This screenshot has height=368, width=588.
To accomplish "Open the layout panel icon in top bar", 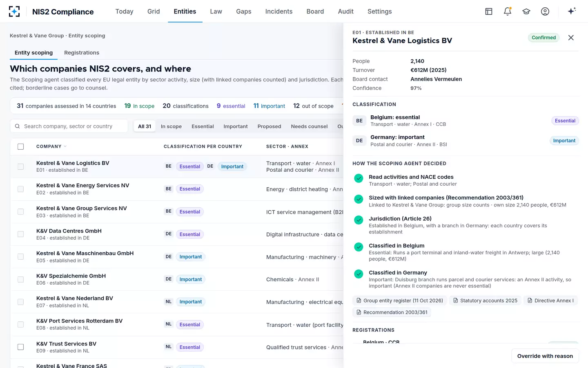I will (489, 11).
